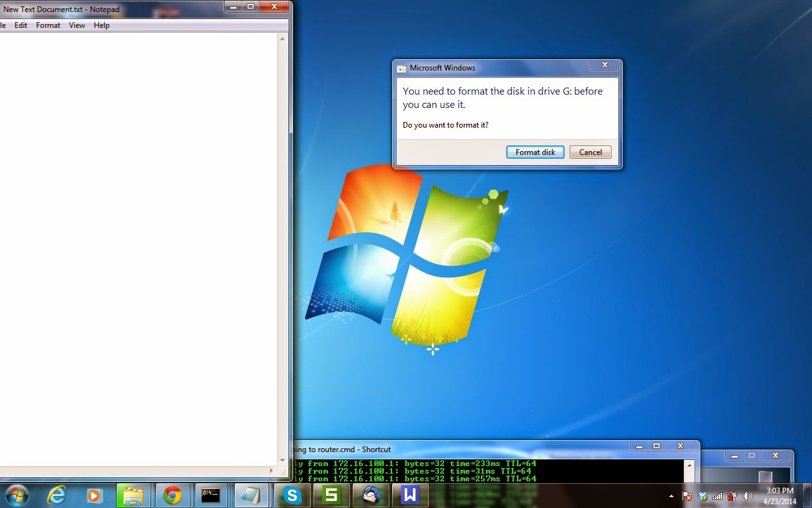Minimize the ping to router.cmd window
Image resolution: width=812 pixels, height=508 pixels.
[x=639, y=446]
